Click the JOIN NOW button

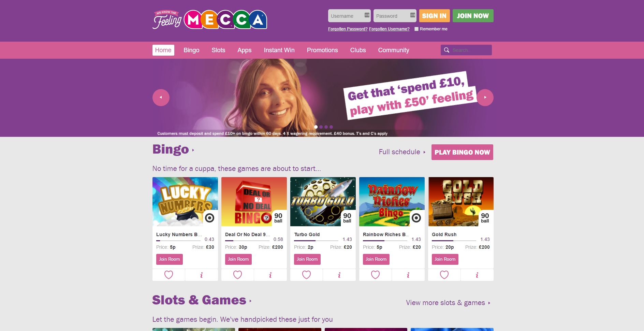pyautogui.click(x=473, y=16)
